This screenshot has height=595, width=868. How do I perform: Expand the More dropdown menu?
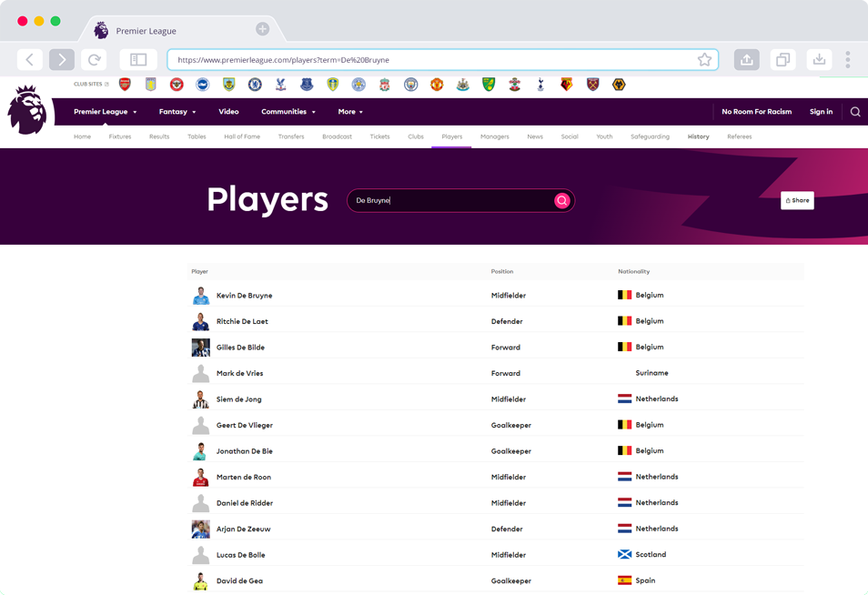(x=350, y=112)
